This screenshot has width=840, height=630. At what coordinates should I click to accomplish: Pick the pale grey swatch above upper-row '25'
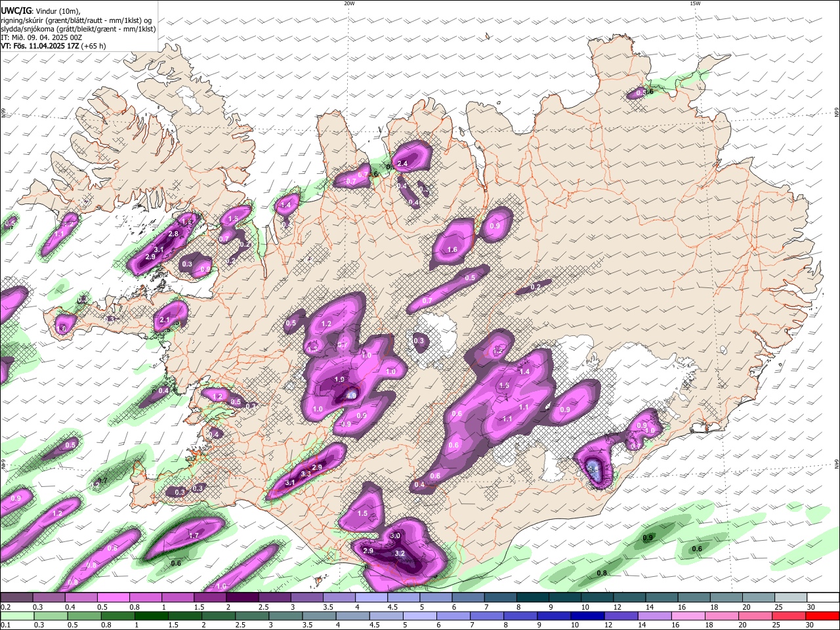(x=791, y=598)
